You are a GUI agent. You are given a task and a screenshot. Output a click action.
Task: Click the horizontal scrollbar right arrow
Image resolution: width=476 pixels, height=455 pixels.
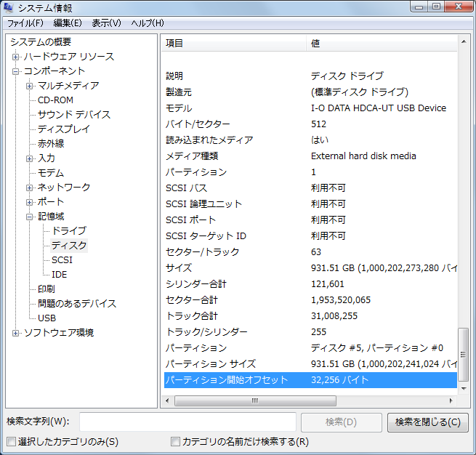tap(451, 400)
